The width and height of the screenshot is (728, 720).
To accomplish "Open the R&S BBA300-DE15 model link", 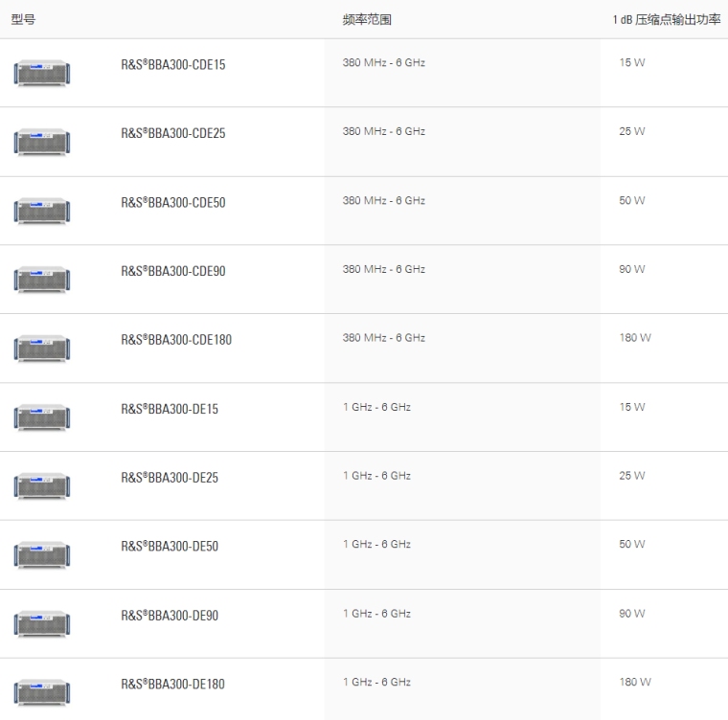I will point(170,409).
